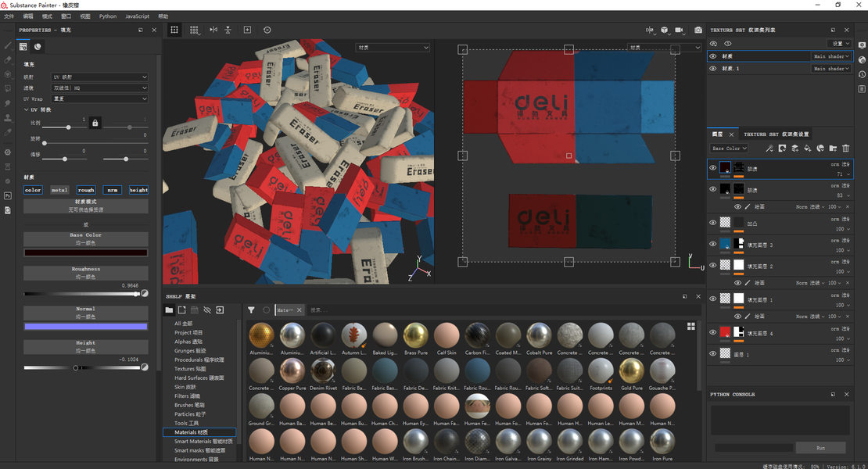Toggle horizontal symmetry icon in viewport toolbar

coord(213,30)
